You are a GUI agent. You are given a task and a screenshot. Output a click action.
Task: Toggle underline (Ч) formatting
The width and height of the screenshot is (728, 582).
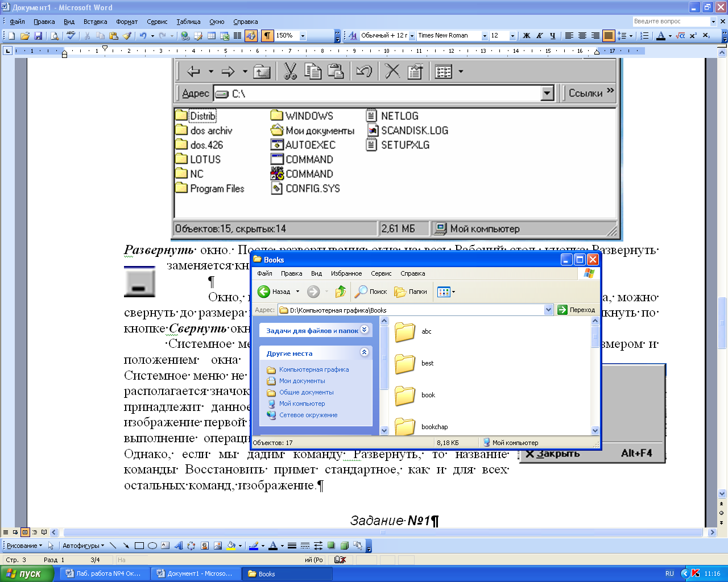(x=553, y=36)
